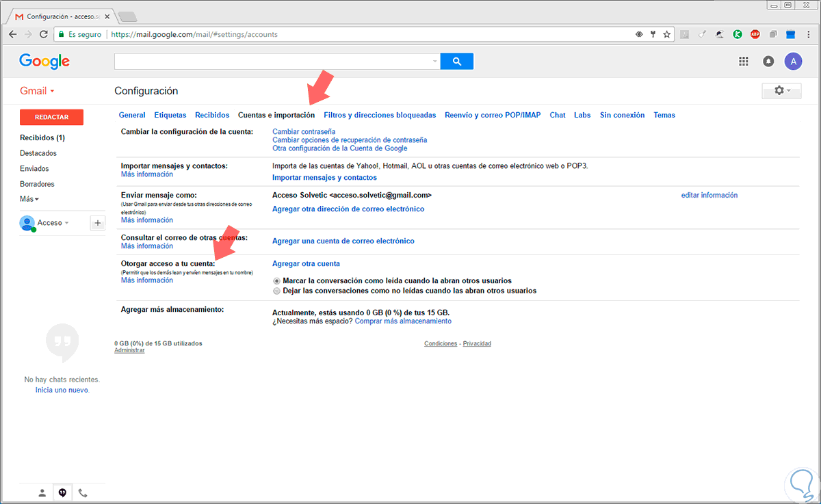Click the plus button beside Acceso

click(97, 222)
